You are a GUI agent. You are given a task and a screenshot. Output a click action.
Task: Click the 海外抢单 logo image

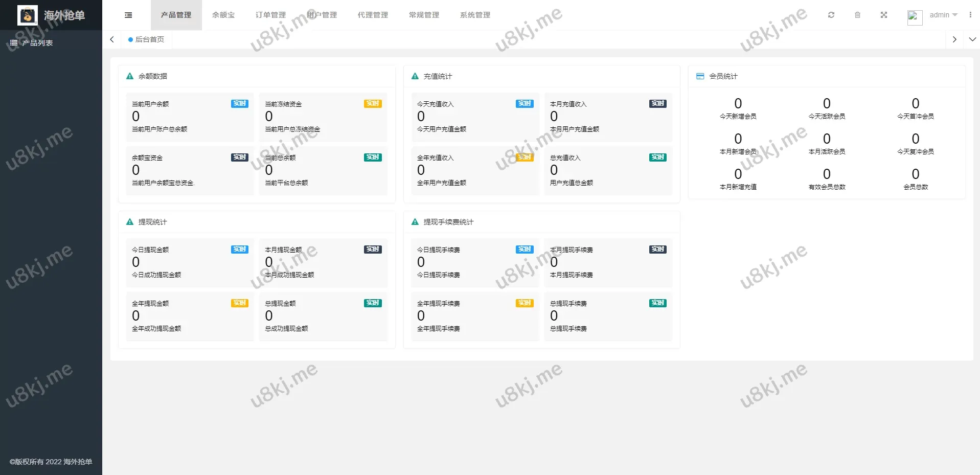coord(27,15)
